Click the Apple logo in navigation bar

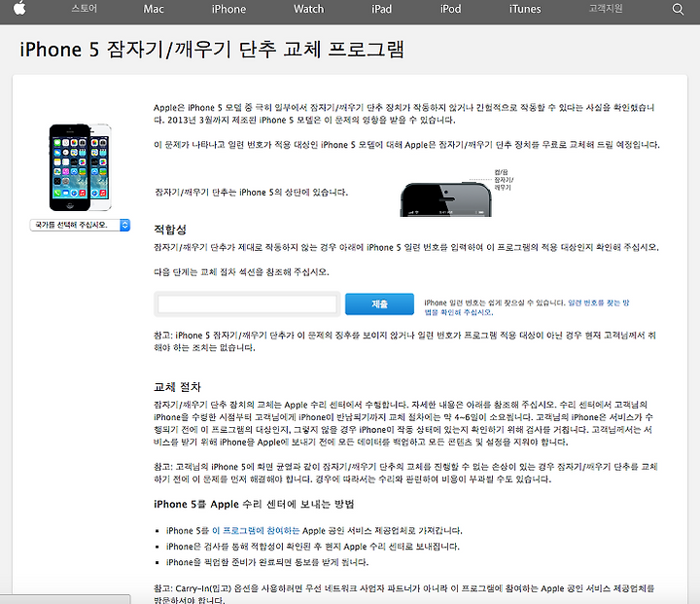19,9
